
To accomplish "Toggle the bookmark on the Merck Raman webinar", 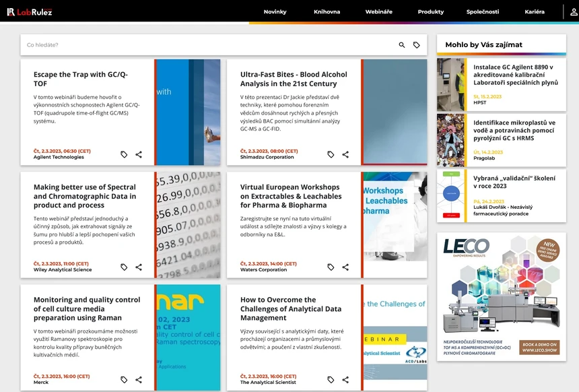I will click(x=124, y=379).
